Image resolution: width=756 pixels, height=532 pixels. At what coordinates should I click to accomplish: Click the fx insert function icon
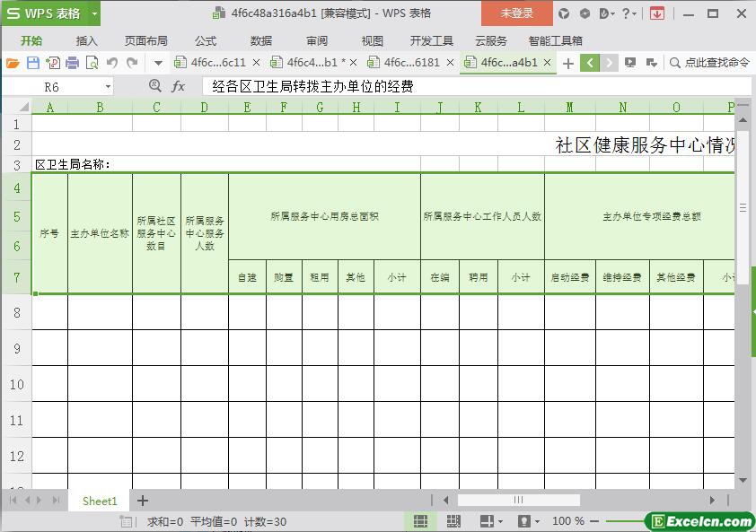coord(179,86)
